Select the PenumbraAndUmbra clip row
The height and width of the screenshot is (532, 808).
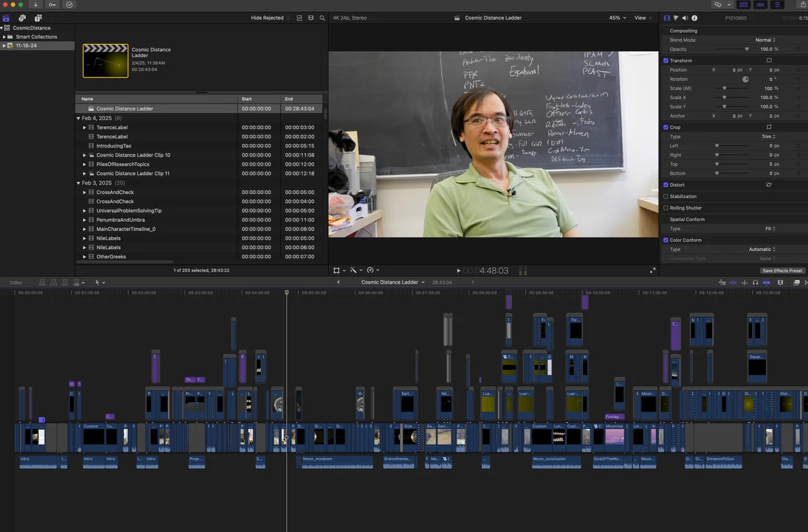(x=199, y=220)
